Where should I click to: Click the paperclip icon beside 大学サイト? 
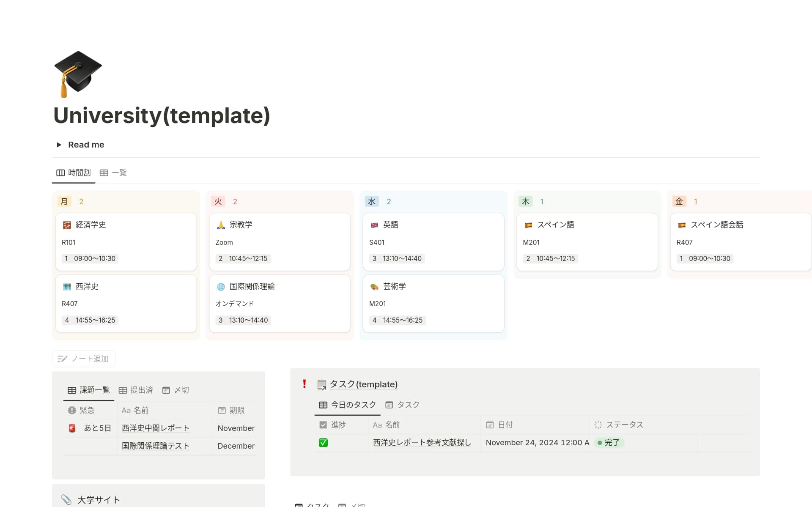66,499
